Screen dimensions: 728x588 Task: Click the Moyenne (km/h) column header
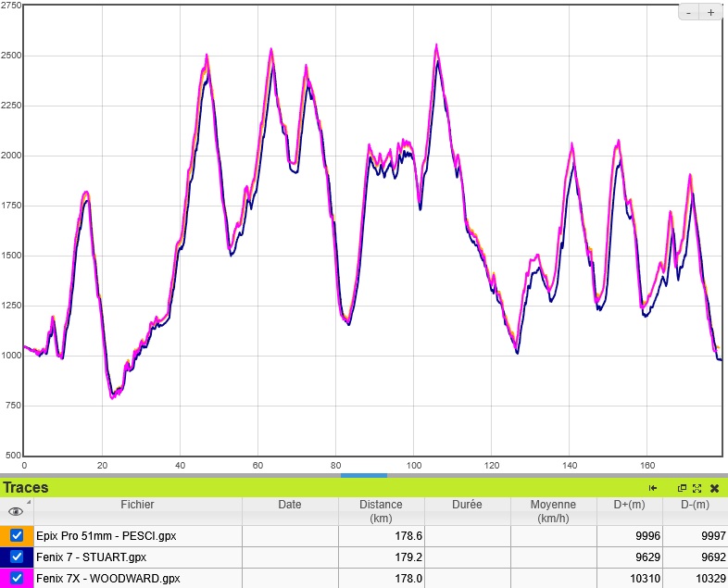pos(553,511)
